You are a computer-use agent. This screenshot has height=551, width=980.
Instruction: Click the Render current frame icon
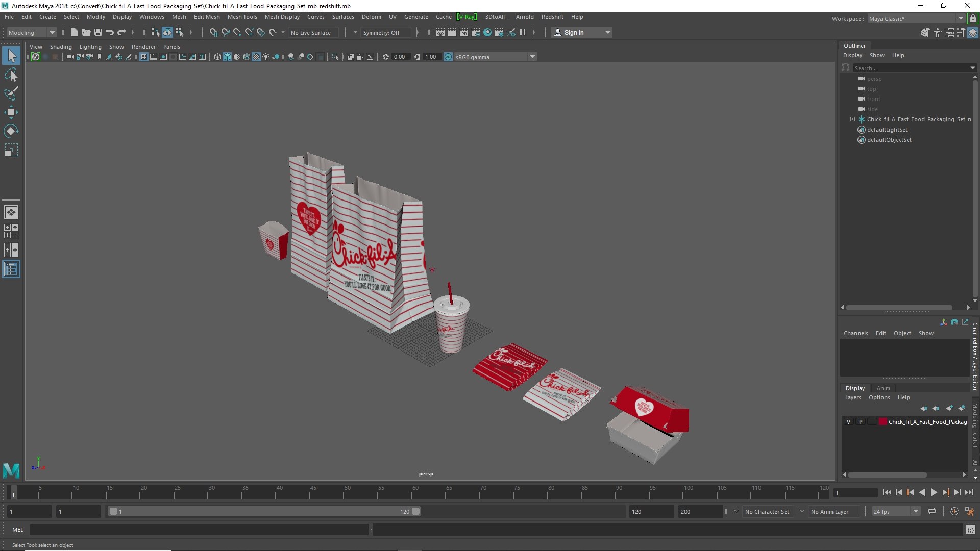click(452, 32)
